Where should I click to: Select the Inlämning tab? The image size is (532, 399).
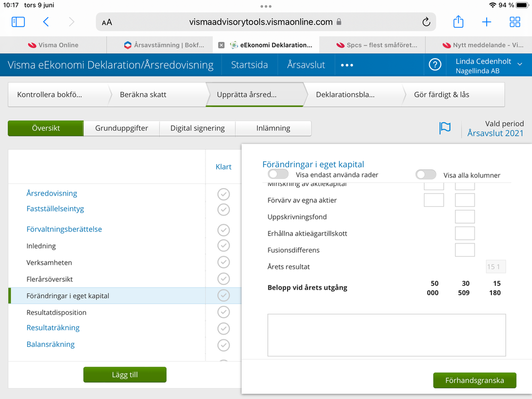pos(273,128)
